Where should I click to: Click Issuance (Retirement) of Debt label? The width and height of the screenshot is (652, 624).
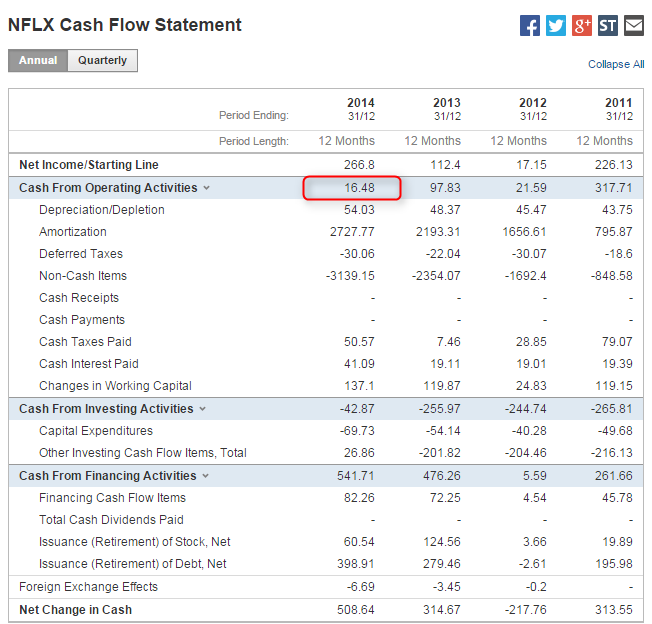tap(133, 564)
